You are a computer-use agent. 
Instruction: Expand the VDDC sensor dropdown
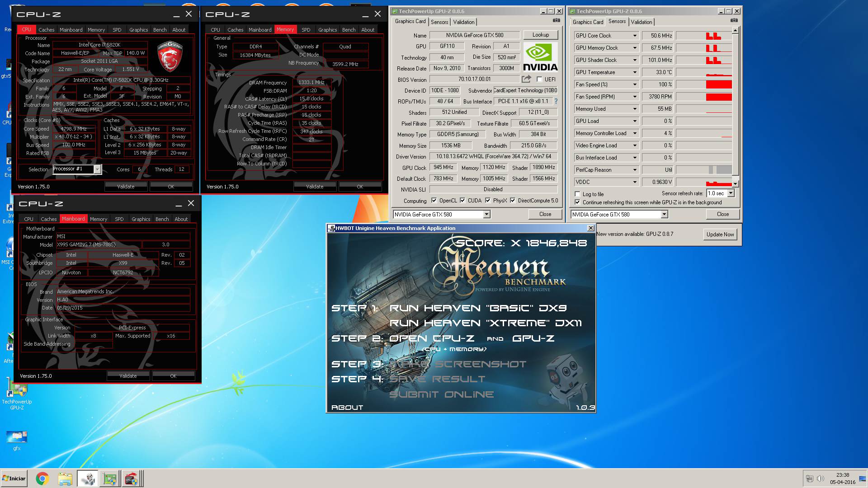pos(635,182)
